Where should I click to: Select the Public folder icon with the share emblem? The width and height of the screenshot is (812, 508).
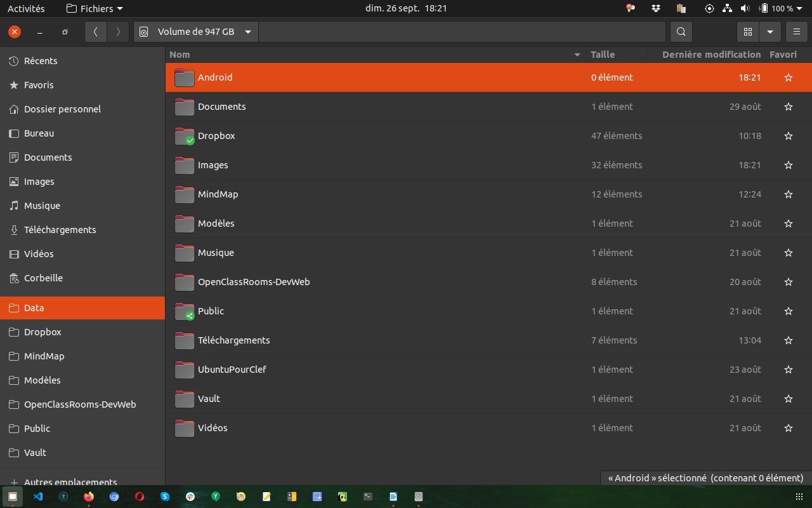coord(185,311)
